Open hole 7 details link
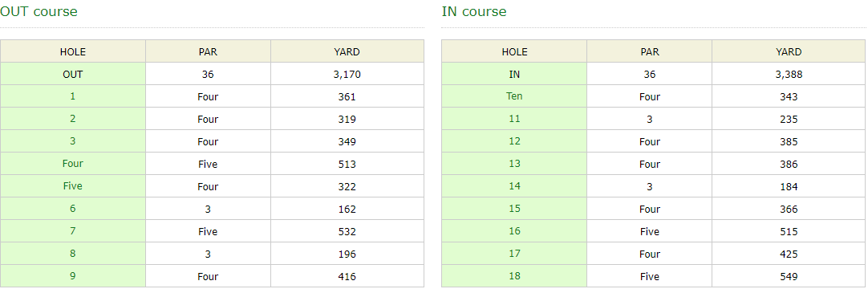Screen dimensions: 868x289 coord(72,231)
